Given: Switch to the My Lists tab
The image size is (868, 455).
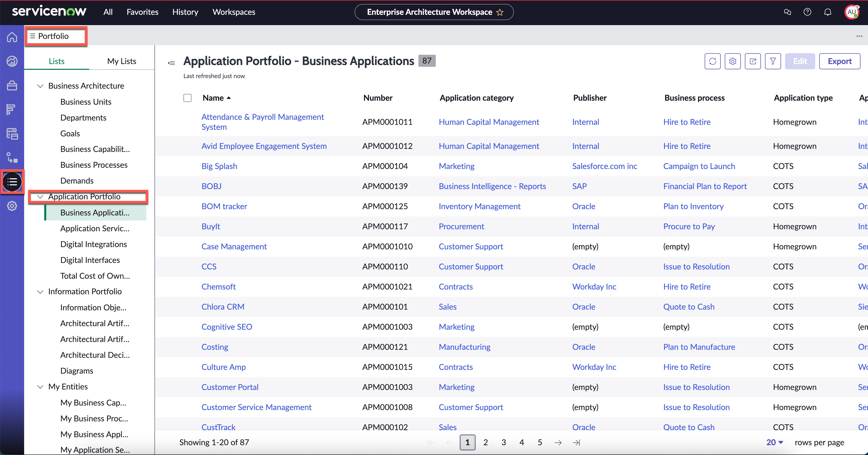Looking at the screenshot, I should tap(122, 61).
